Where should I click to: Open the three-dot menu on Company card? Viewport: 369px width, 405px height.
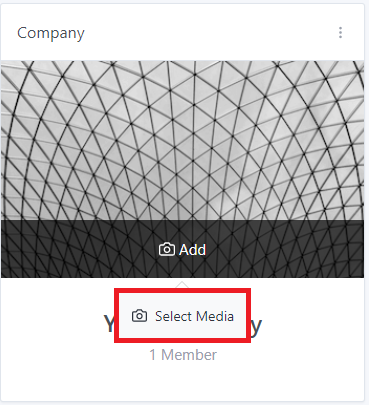(340, 33)
